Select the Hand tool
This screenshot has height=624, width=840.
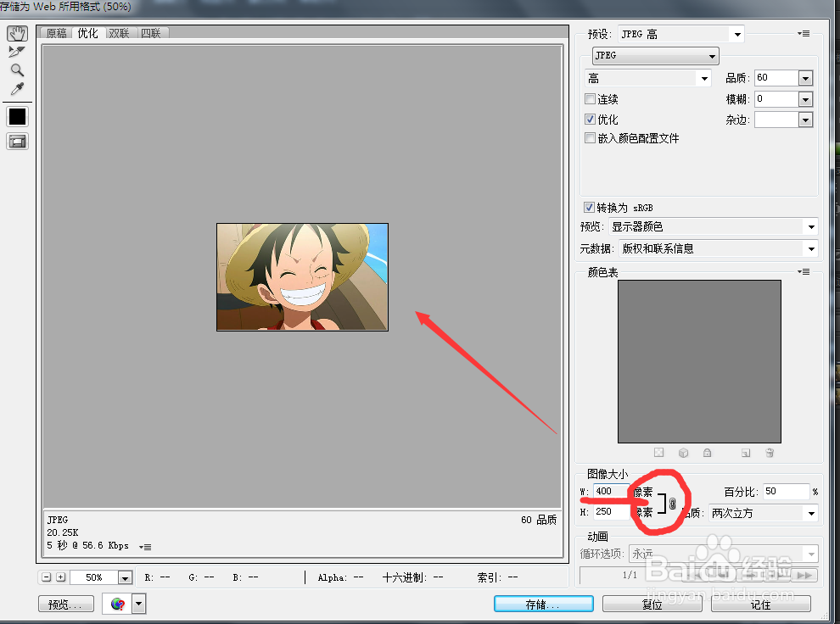pos(17,34)
